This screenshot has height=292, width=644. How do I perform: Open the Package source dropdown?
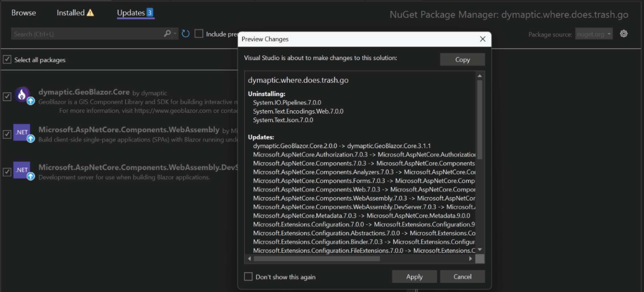click(x=594, y=34)
